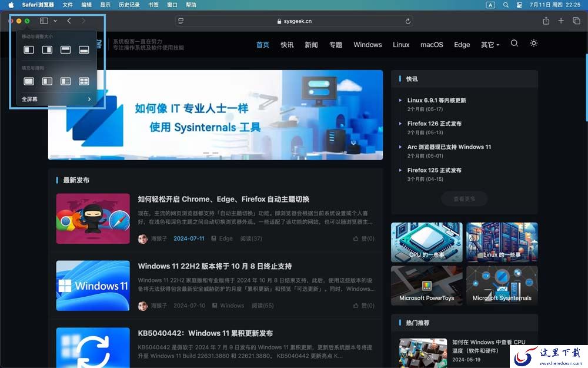Open the 历史记录 menu
This screenshot has width=588, height=368.
click(x=129, y=5)
